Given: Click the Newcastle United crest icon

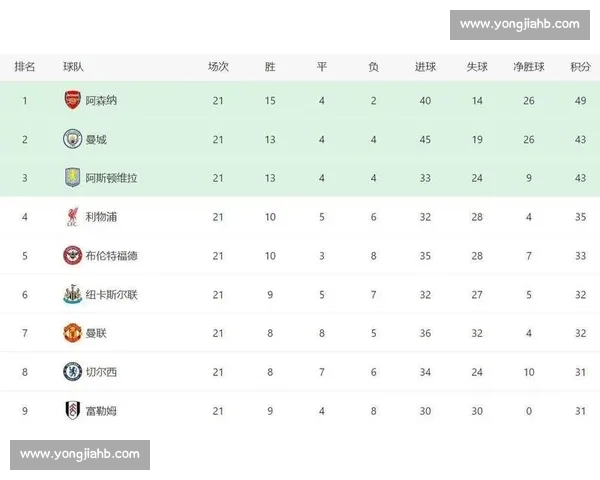Looking at the screenshot, I should point(72,294).
